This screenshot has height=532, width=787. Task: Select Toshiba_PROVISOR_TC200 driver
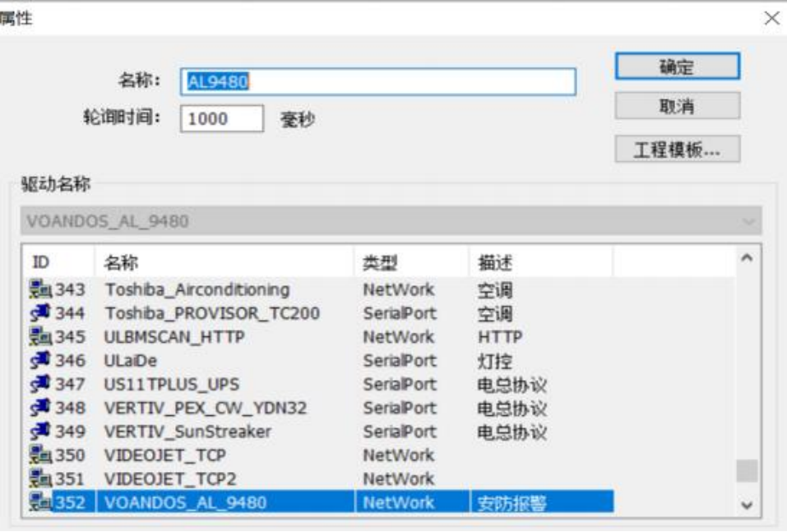(x=212, y=313)
